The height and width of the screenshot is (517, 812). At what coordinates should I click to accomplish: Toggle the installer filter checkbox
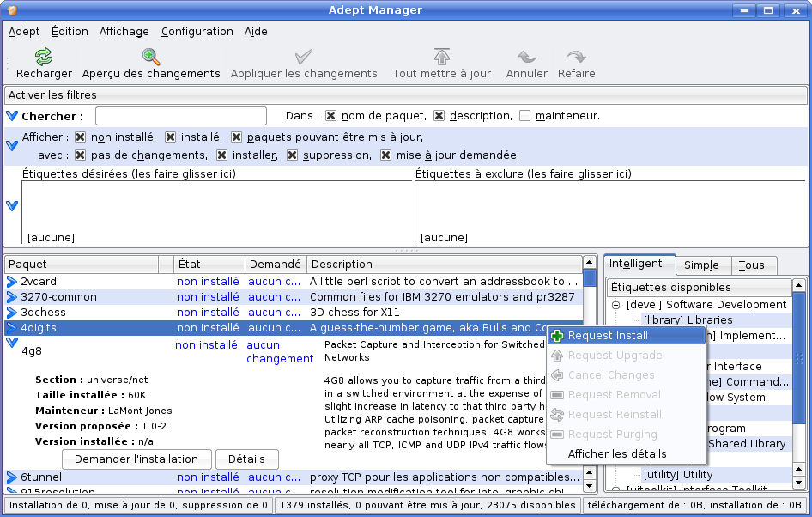click(222, 155)
